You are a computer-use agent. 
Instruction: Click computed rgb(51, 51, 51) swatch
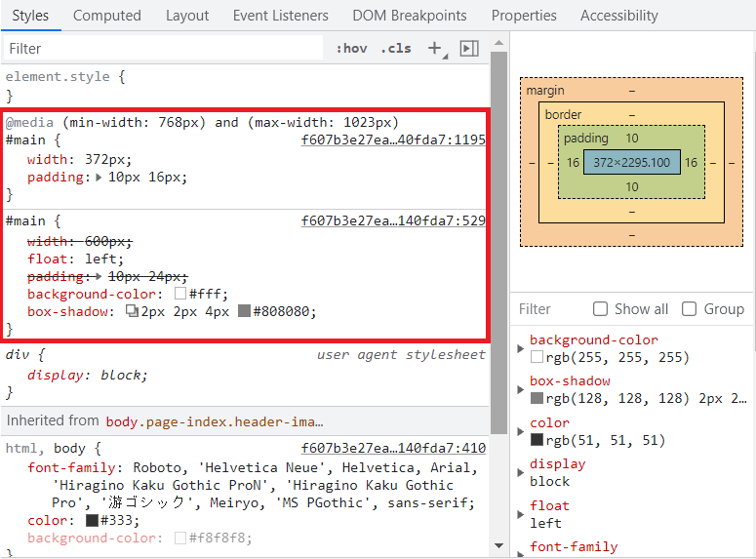[x=537, y=440]
